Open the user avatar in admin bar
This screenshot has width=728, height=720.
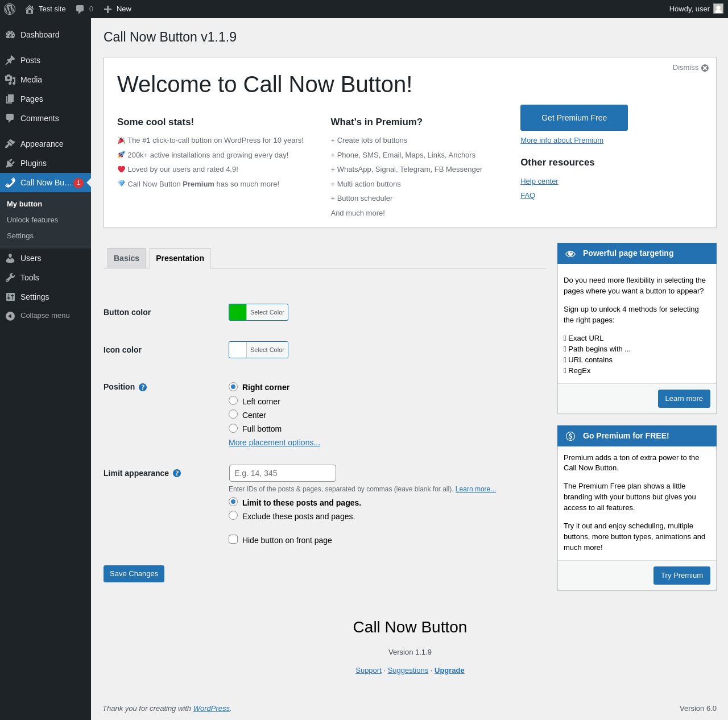718,9
